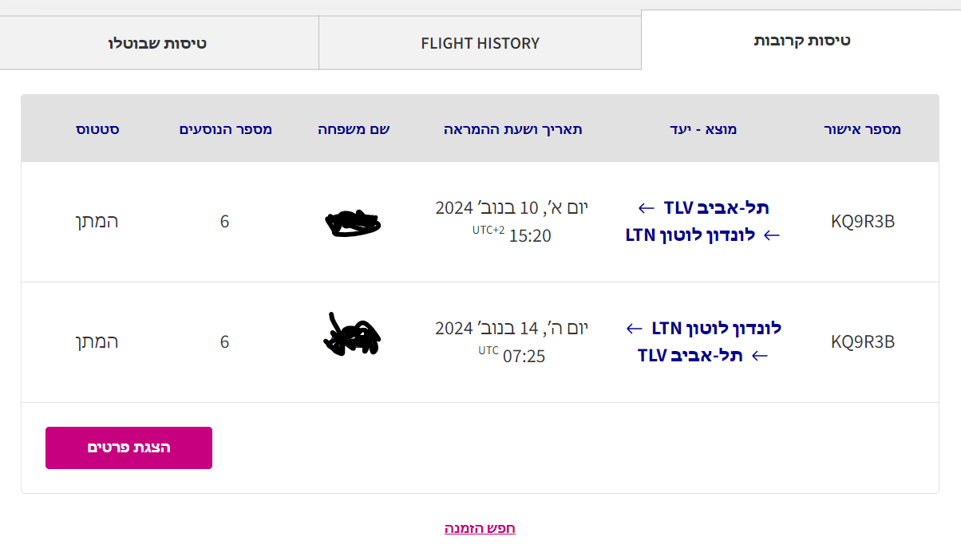Click the סטטוס column header

[97, 128]
